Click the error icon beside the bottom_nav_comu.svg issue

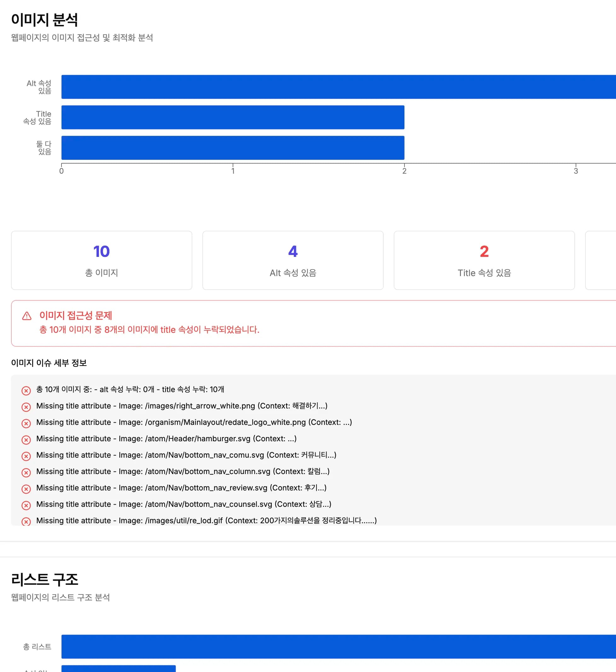pos(26,456)
